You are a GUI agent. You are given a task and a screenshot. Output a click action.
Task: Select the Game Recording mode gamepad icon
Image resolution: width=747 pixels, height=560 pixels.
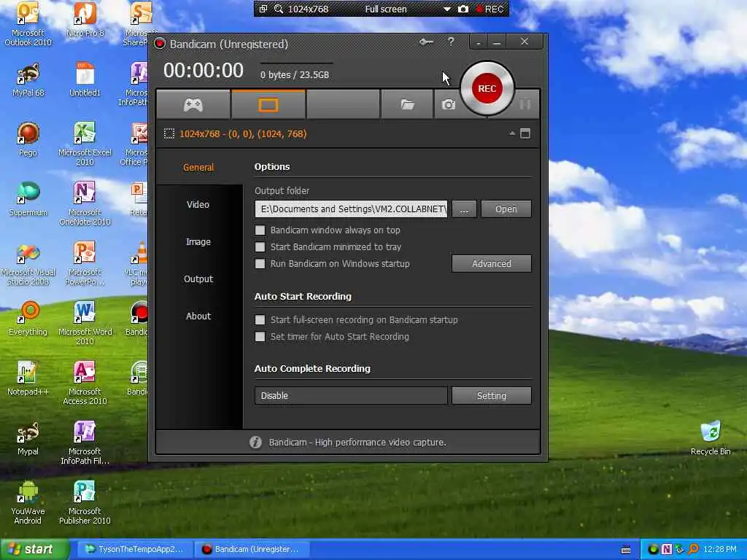[193, 104]
